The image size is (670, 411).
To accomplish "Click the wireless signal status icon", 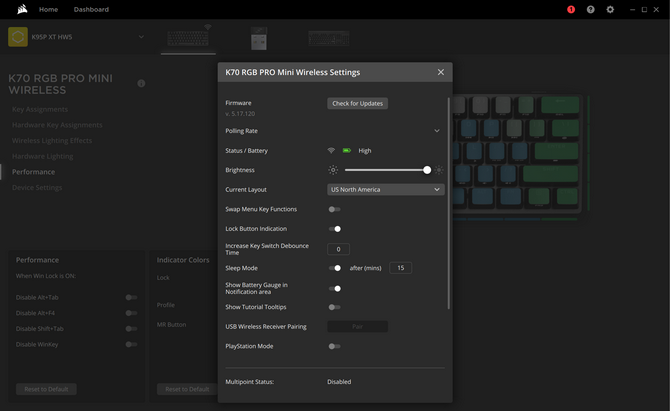I will 331,150.
